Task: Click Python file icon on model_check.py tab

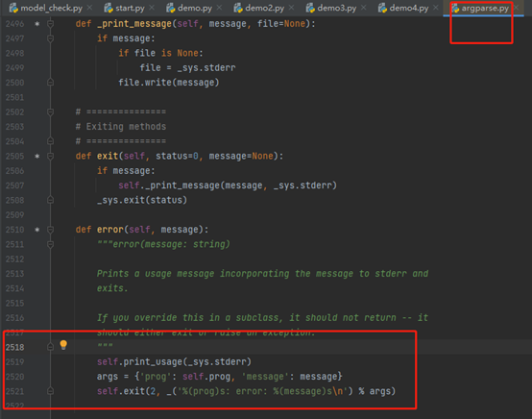Action: point(13,8)
